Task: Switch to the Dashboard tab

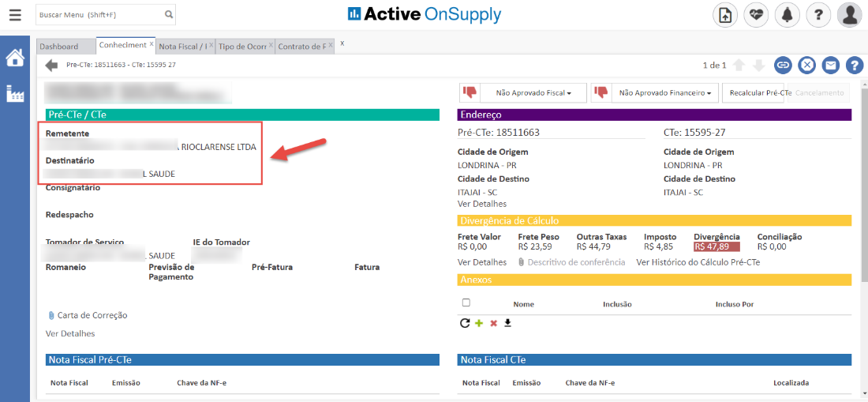Action: coord(65,47)
